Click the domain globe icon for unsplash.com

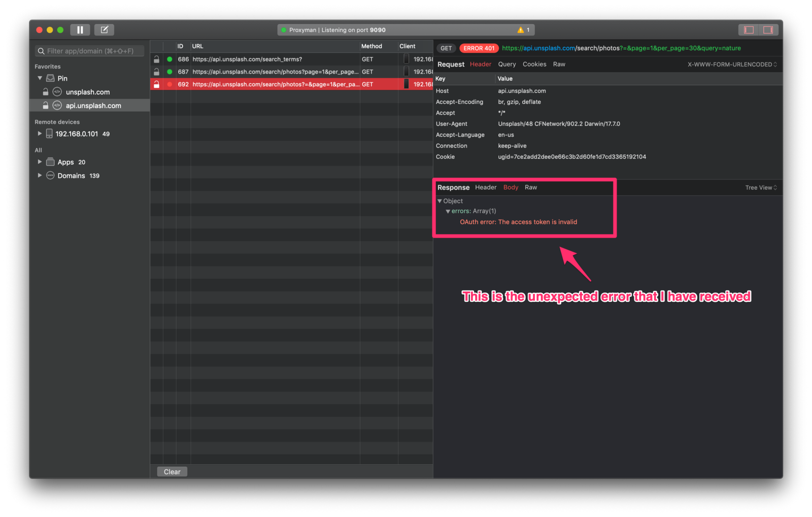57,92
